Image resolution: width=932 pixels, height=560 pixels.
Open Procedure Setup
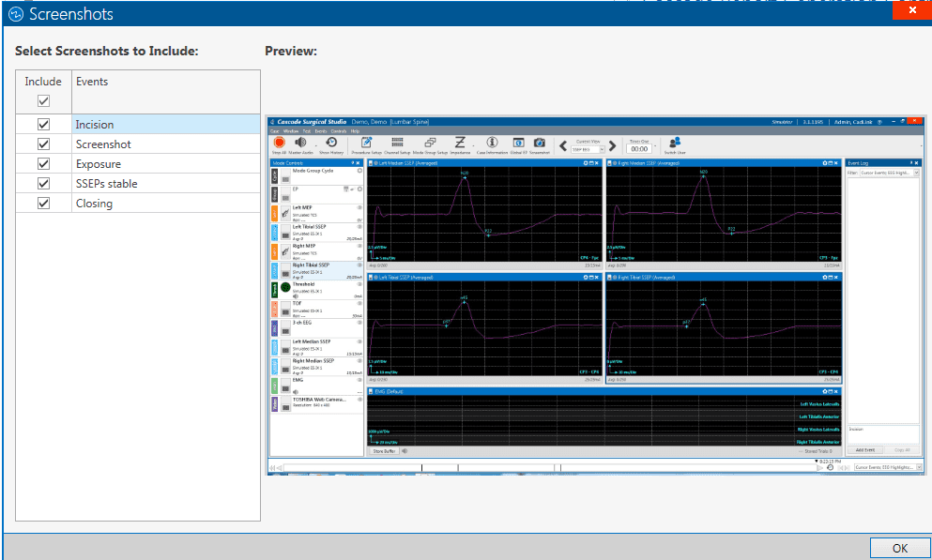[x=364, y=143]
